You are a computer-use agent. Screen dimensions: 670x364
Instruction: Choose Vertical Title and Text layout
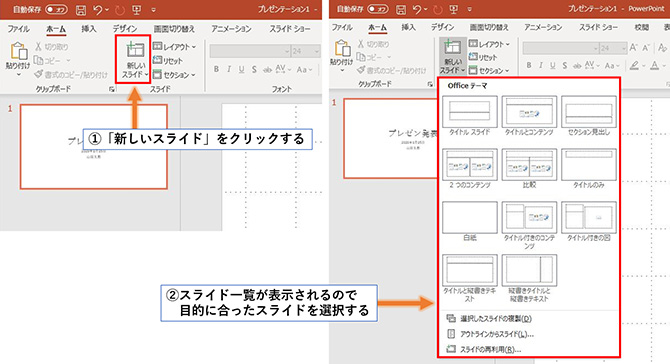pos(529,279)
